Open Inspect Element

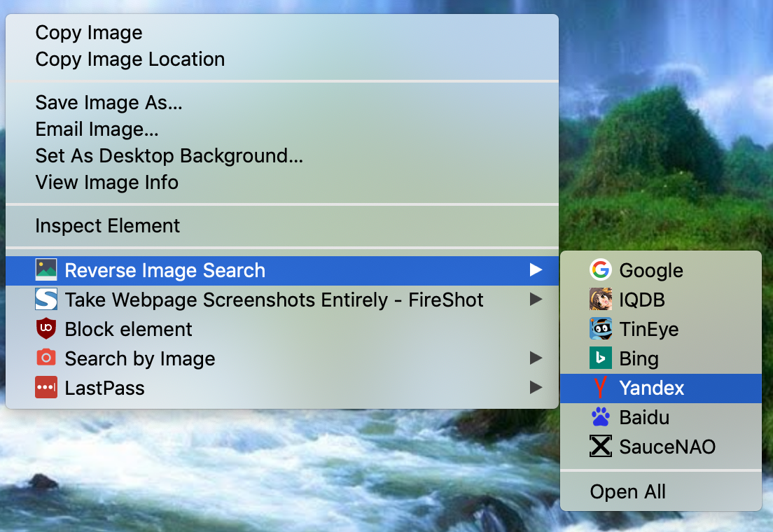pos(108,226)
